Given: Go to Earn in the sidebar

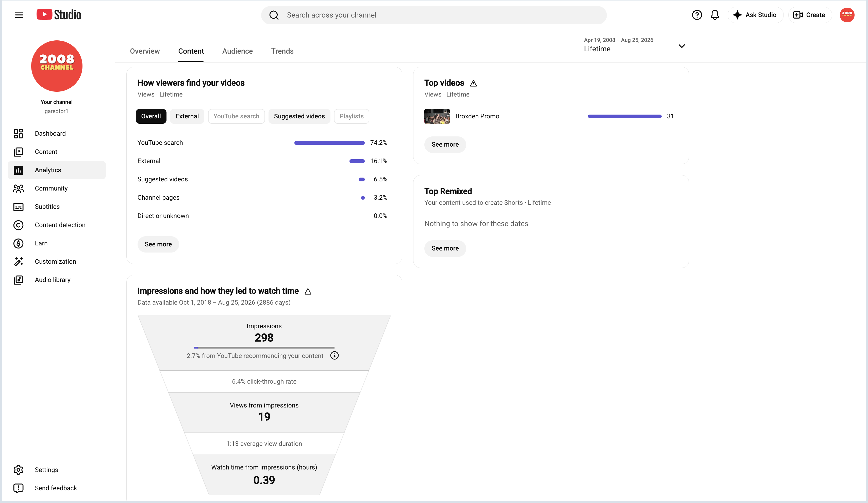Looking at the screenshot, I should point(57,243).
